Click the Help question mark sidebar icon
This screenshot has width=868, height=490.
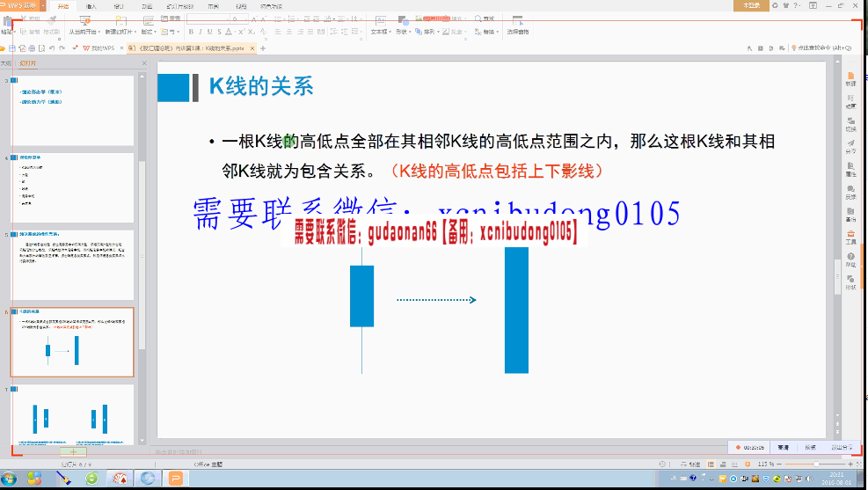pyautogui.click(x=850, y=260)
